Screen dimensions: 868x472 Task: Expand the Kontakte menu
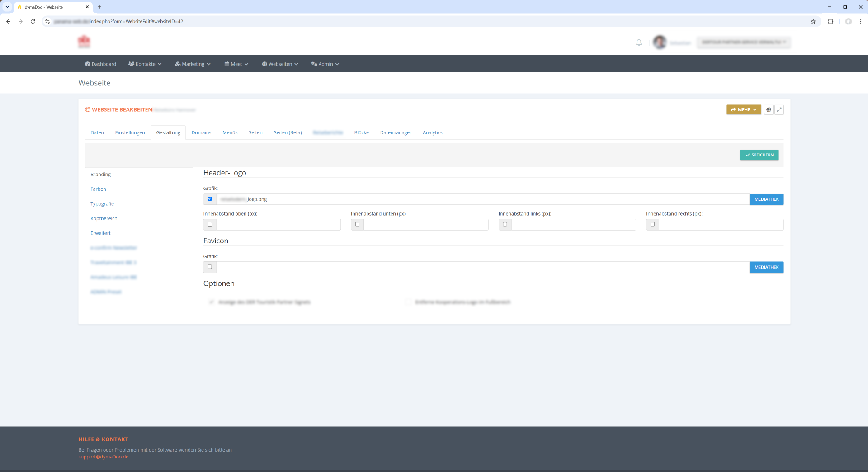tap(145, 64)
